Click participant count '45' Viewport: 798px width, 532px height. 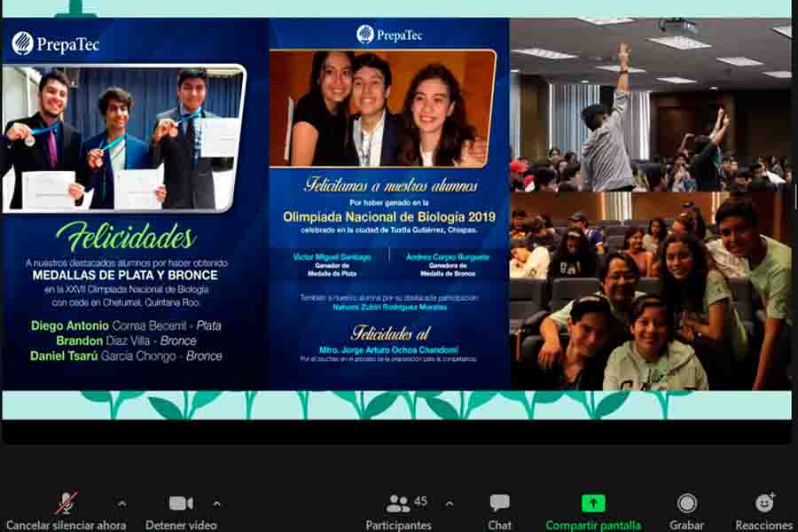[420, 501]
